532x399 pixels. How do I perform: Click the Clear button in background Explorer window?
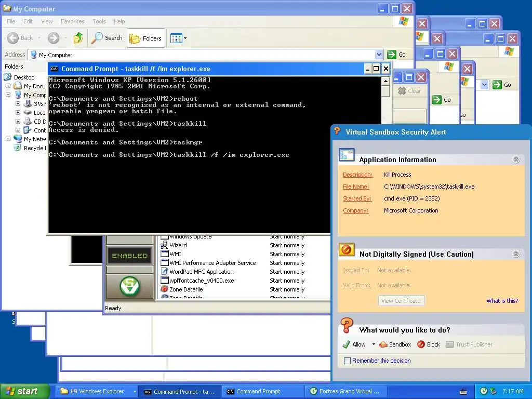[x=409, y=91]
